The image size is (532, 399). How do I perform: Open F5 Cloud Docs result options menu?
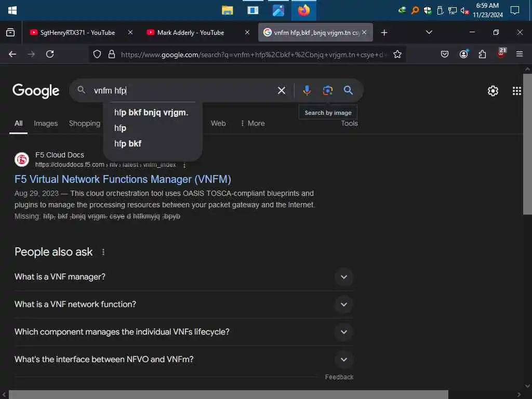(184, 165)
